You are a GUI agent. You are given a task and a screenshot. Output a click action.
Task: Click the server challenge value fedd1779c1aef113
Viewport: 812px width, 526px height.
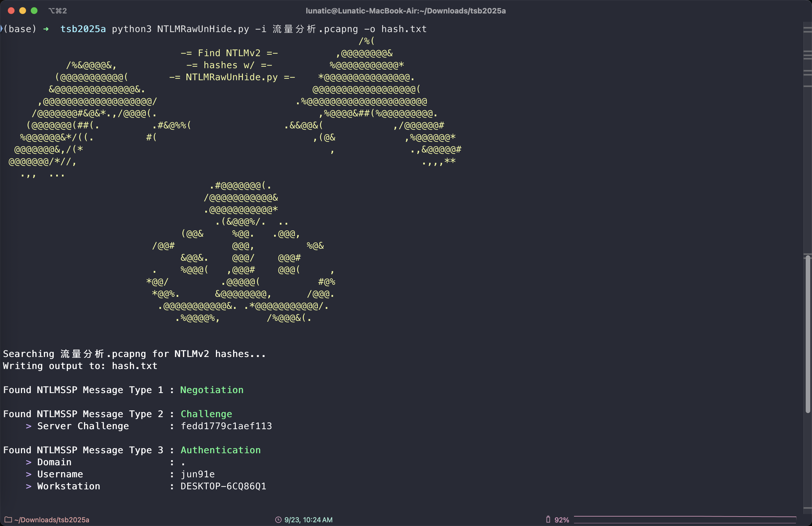click(x=226, y=426)
